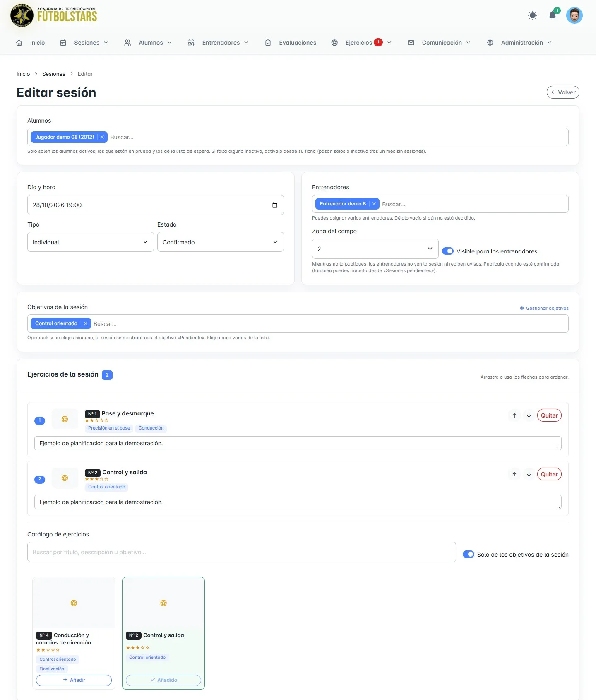This screenshot has width=596, height=700.
Task: Focus the Catálogo de ejercicios search field
Action: [242, 552]
